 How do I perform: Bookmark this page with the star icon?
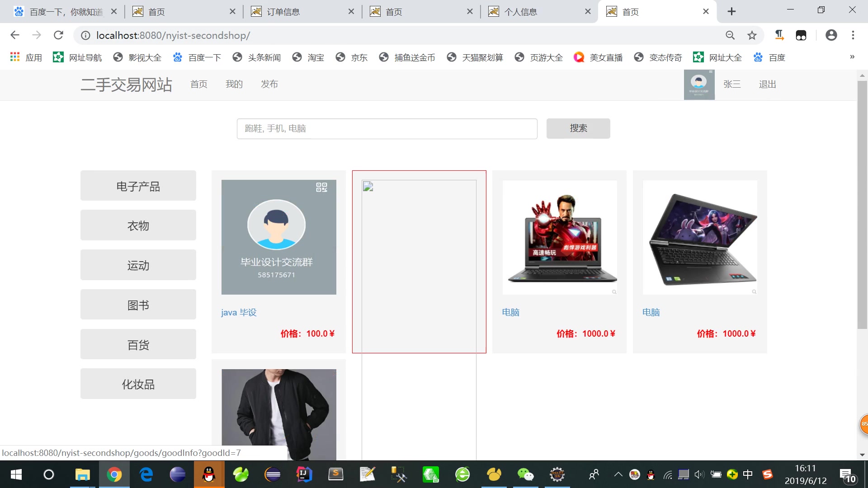[752, 35]
